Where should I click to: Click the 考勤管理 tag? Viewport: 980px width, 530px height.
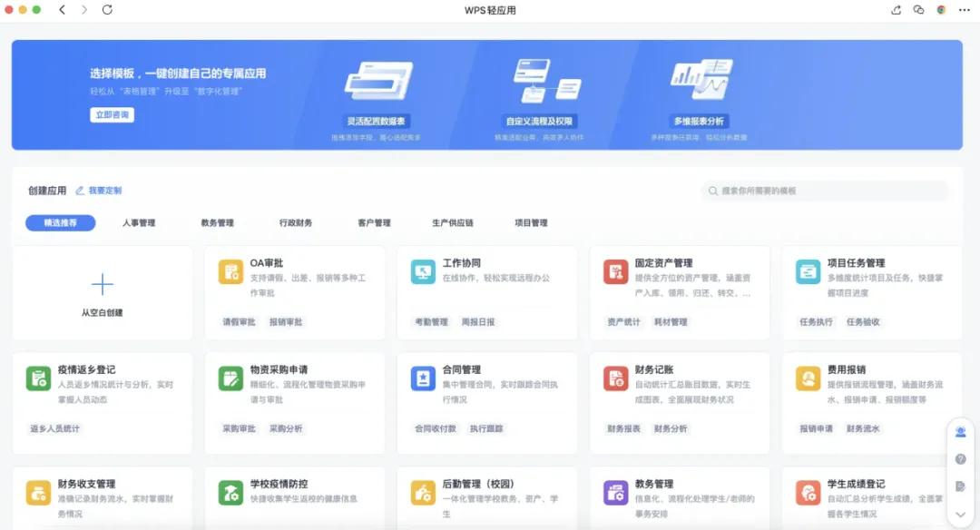(x=431, y=322)
